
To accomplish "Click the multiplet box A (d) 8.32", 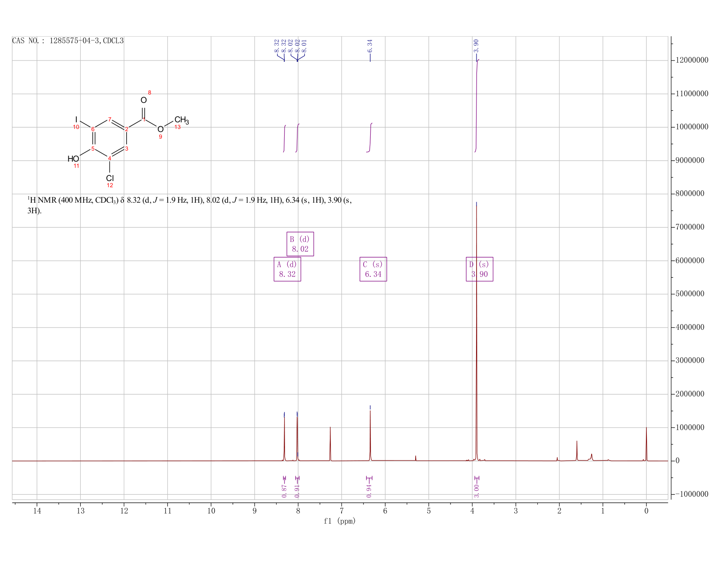I will pos(287,269).
